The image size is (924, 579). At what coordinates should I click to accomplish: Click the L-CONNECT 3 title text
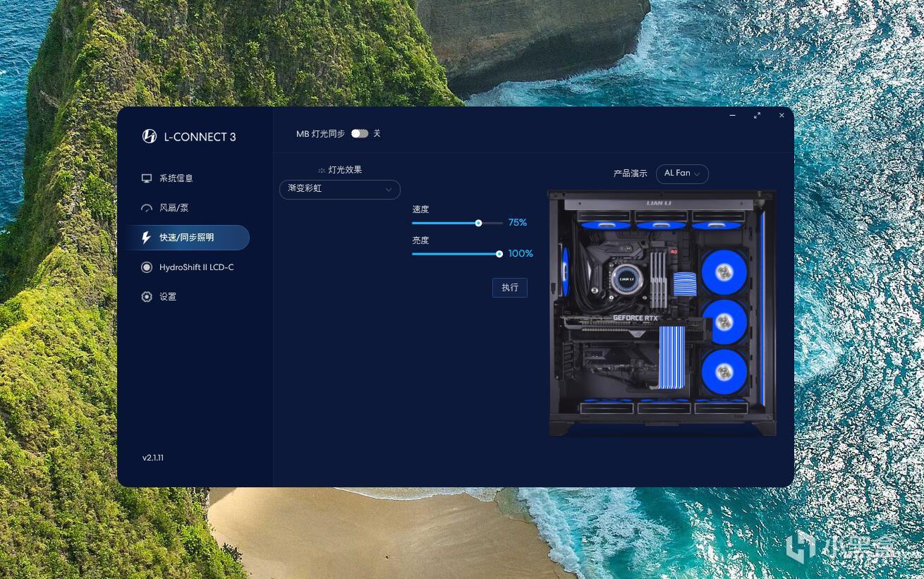coord(200,137)
